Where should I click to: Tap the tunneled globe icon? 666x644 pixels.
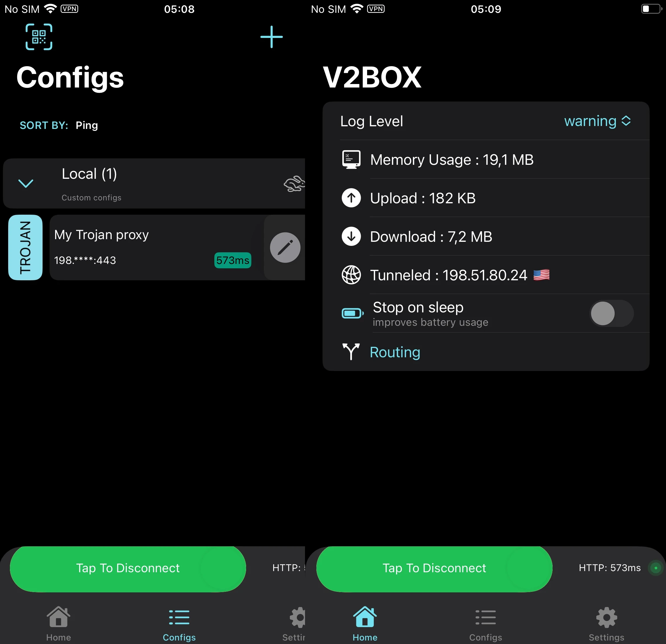(351, 275)
